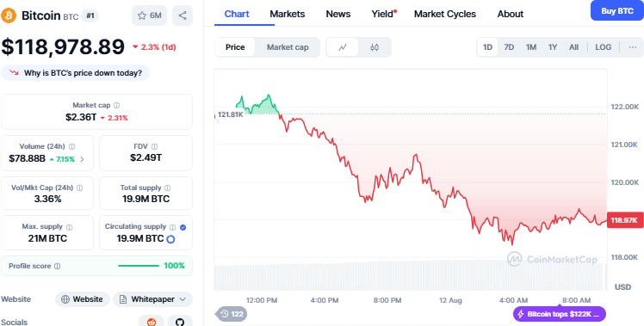This screenshot has height=326, width=644.
Task: Open the Market Cycles tab
Action: [445, 14]
